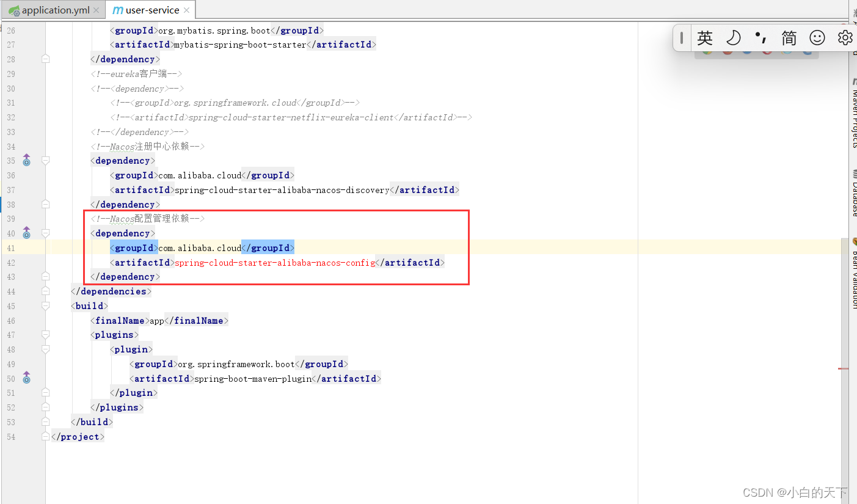Click commented '</dependency>' on line 33
This screenshot has width=857, height=504.
tap(139, 132)
